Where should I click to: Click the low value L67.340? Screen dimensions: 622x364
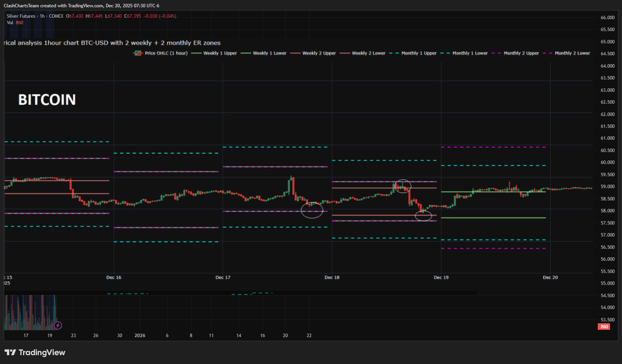point(113,16)
